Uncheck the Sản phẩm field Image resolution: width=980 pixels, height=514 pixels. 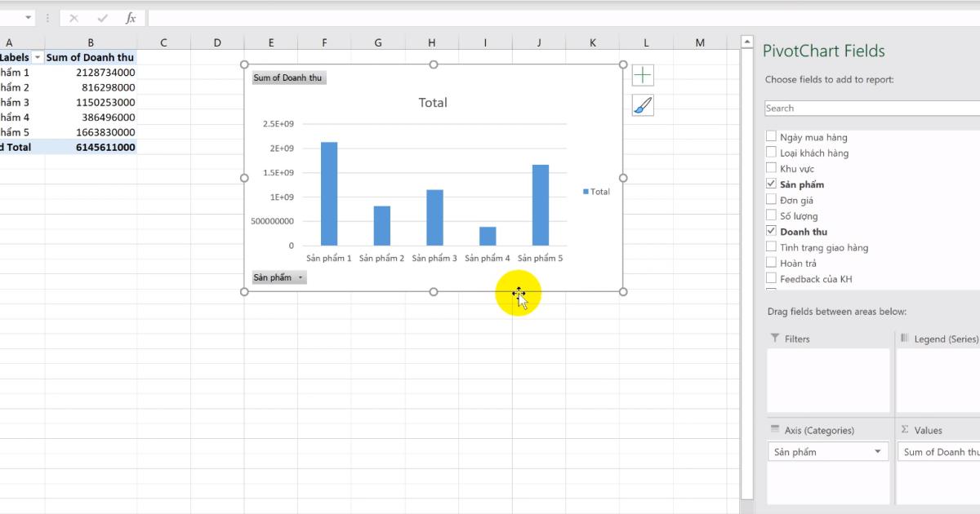771,184
